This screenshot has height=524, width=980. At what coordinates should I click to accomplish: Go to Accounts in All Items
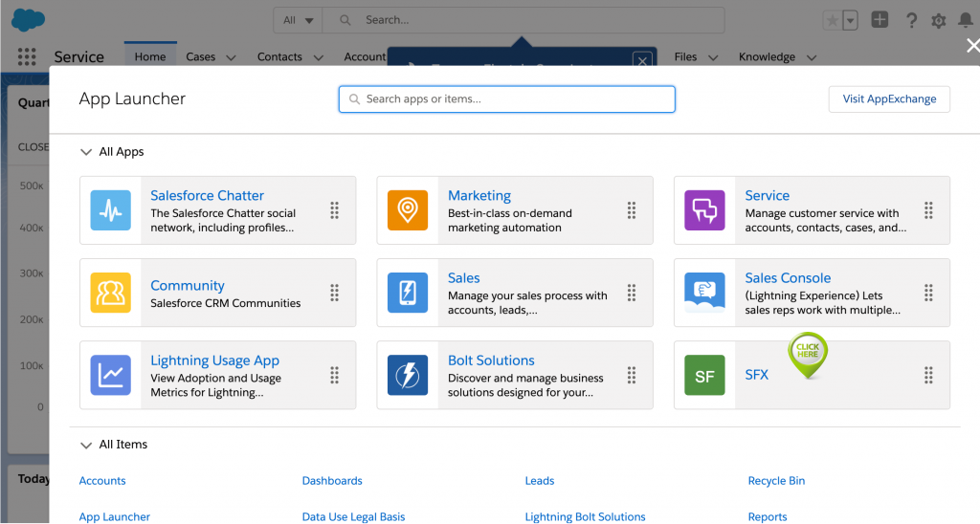click(102, 481)
